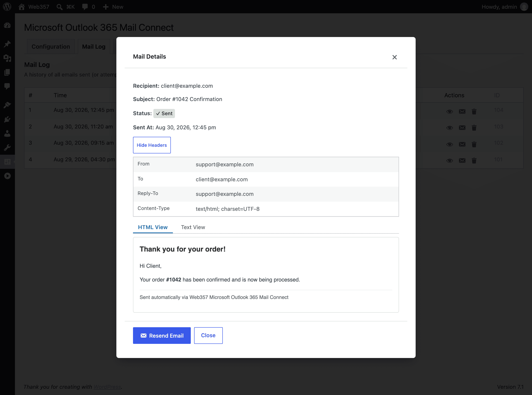532x395 pixels.
Task: Click Version 7.1 text in footer
Action: 510,387
